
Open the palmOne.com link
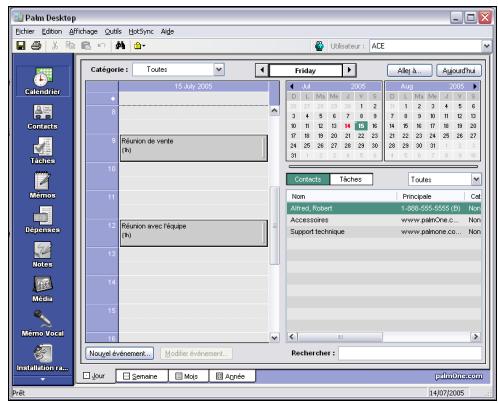pyautogui.click(x=459, y=376)
